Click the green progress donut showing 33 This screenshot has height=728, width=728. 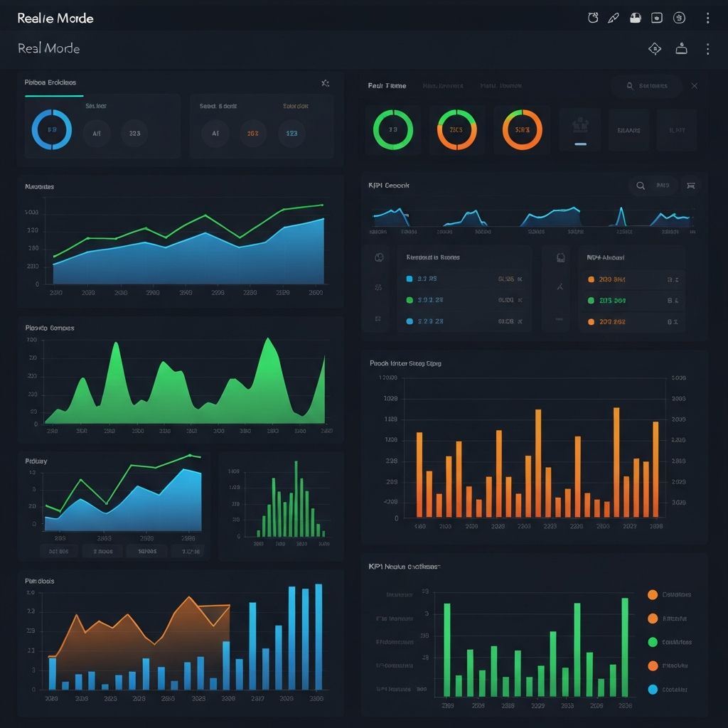pos(394,130)
